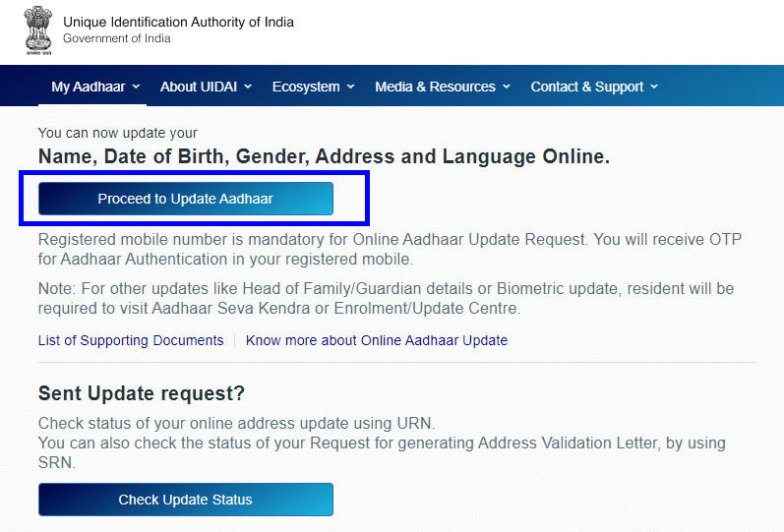The height and width of the screenshot is (532, 784).
Task: Click Unique Identification Authority of India title
Action: point(178,22)
